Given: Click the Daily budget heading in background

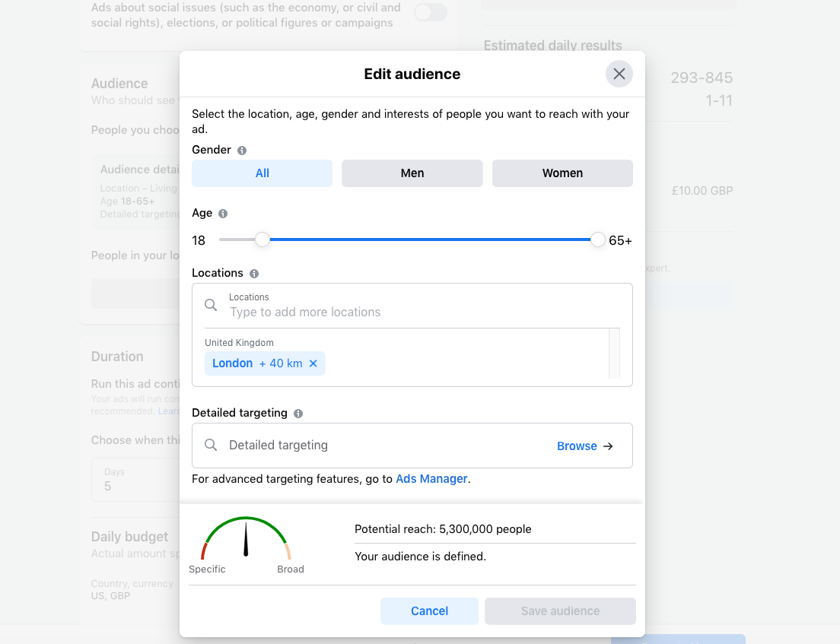Looking at the screenshot, I should pos(129,536).
